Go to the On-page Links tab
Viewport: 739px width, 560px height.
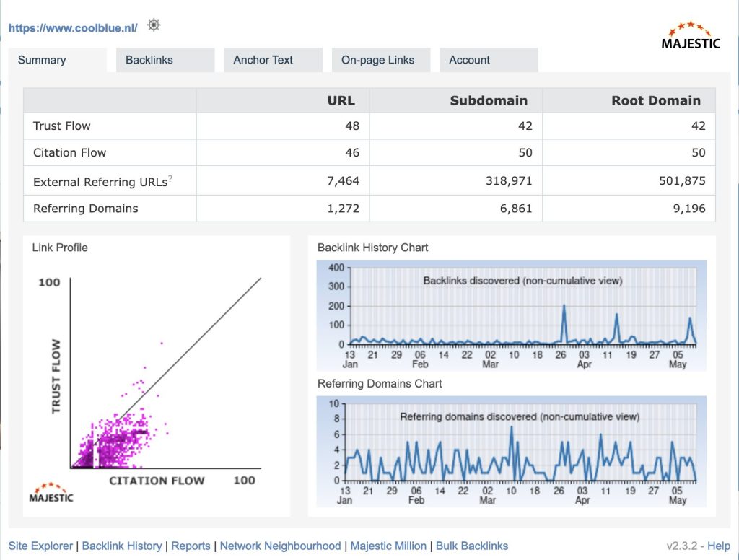coord(381,60)
